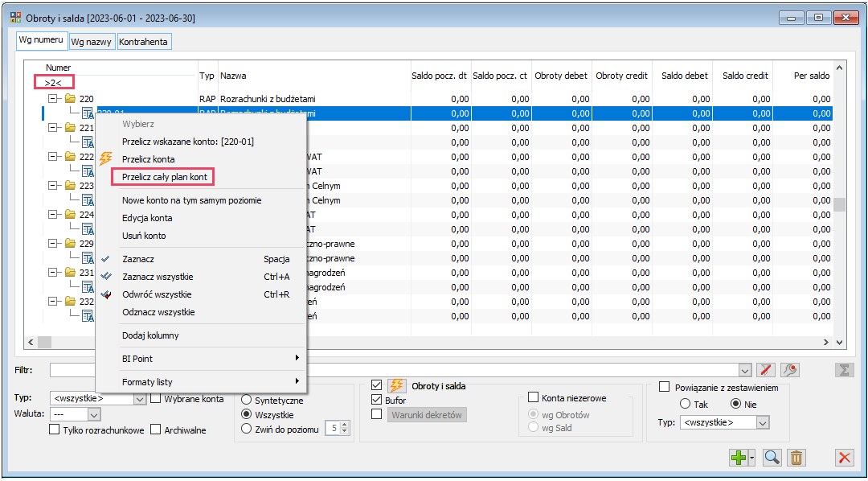Viewport: 868px width, 481px height.
Task: Select the Zwiń do poziomu radio button
Action: [x=247, y=429]
